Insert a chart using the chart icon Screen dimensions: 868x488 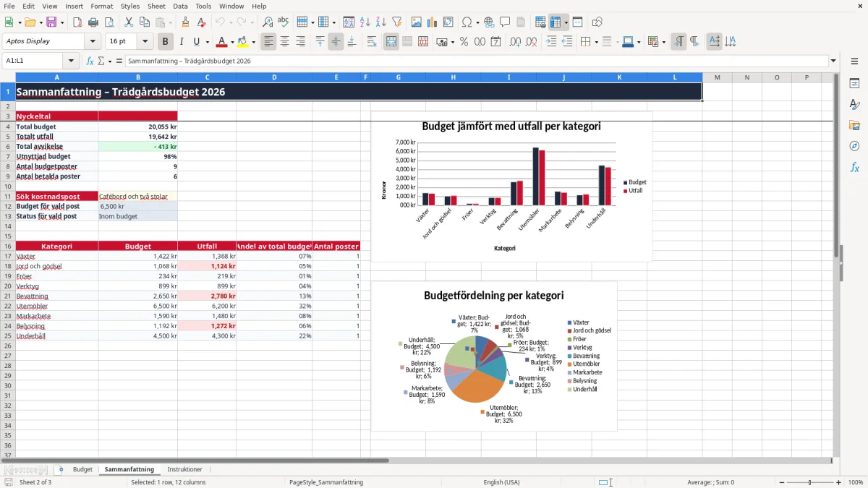[x=433, y=22]
